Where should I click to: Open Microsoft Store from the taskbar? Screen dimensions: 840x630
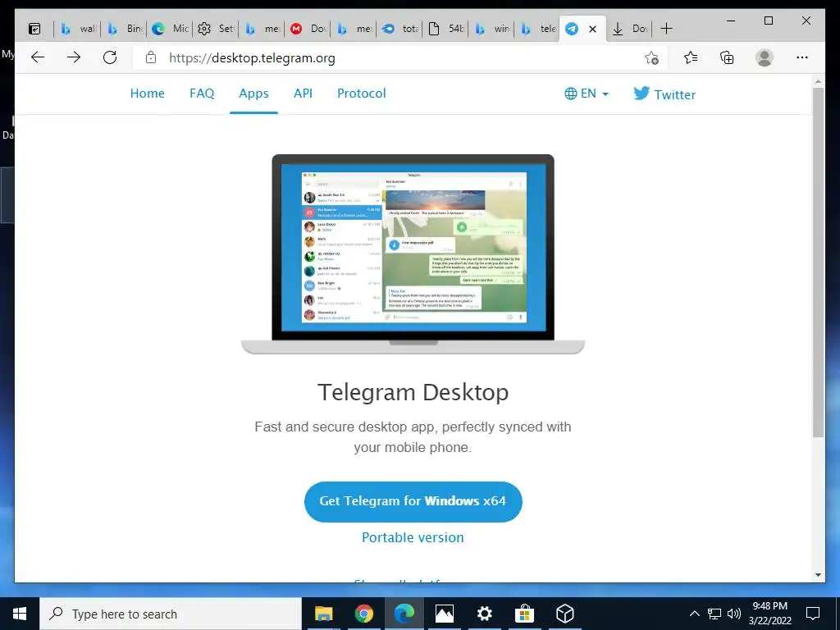[524, 614]
